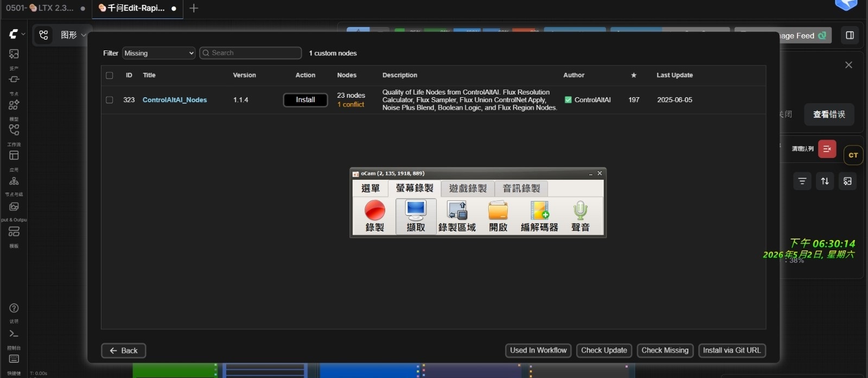This screenshot has height=378, width=868.
Task: Click the Codecs icon in oCam
Action: pos(539,216)
